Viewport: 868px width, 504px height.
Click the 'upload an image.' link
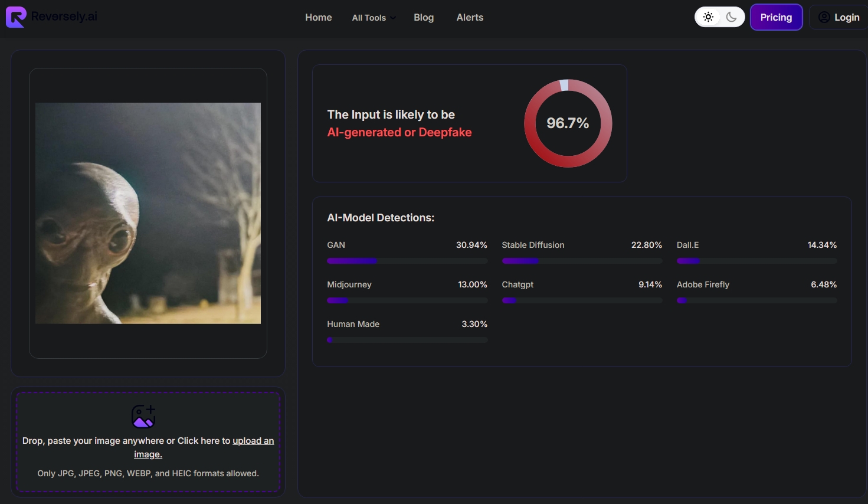(204, 447)
